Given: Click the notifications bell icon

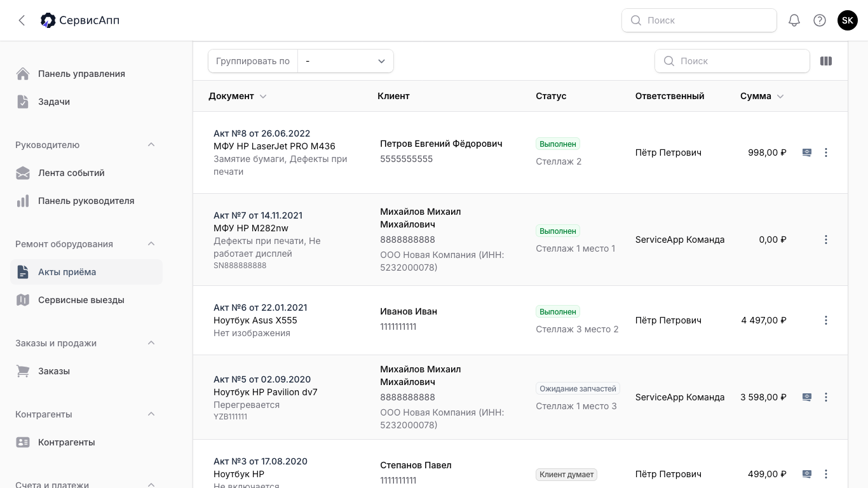Looking at the screenshot, I should (x=794, y=20).
